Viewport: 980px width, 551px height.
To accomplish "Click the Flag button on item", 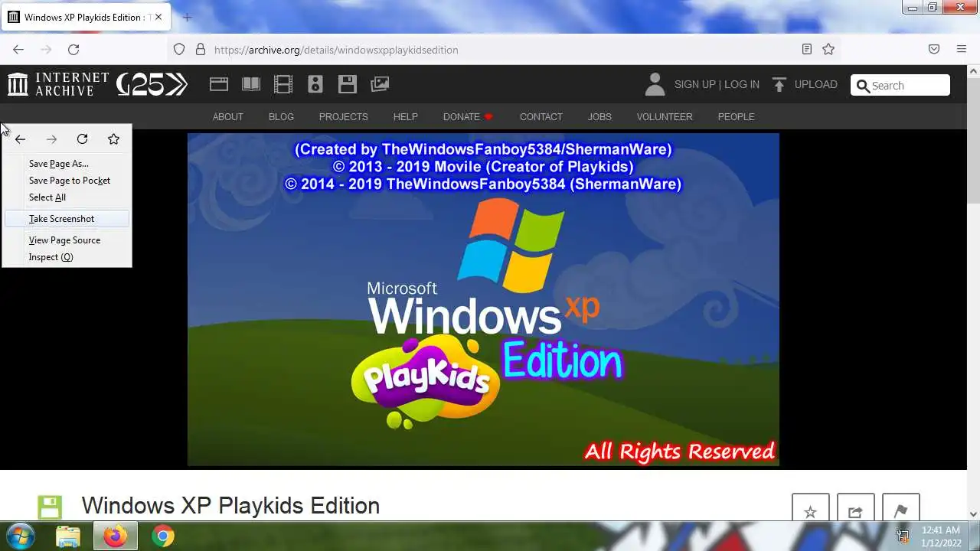I will point(900,508).
